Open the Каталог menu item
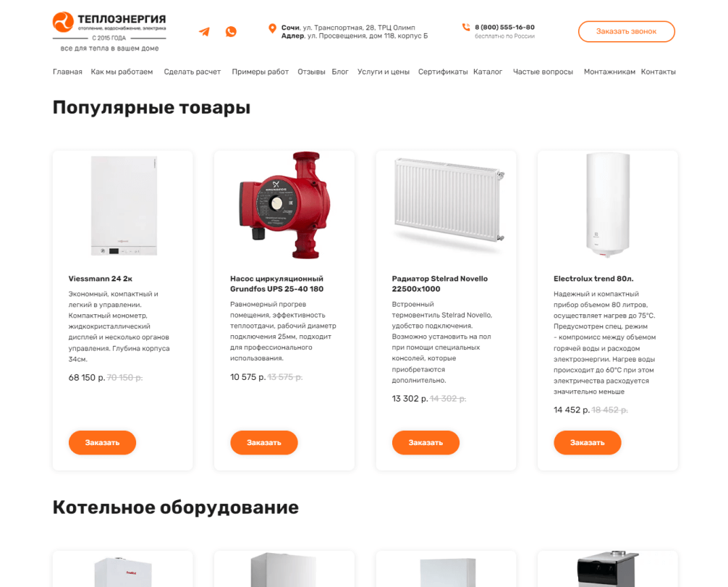The image size is (728, 587). pyautogui.click(x=488, y=72)
